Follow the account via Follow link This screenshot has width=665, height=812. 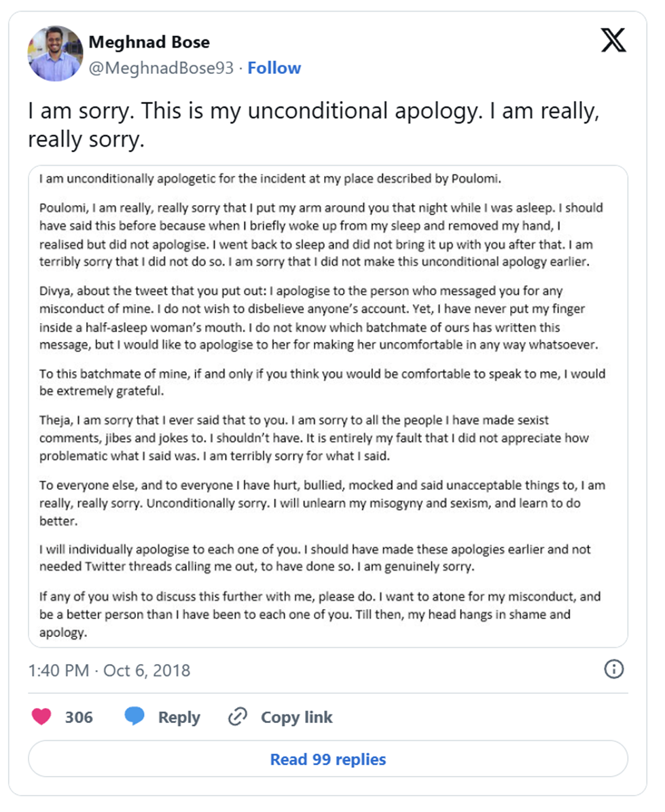pos(274,68)
